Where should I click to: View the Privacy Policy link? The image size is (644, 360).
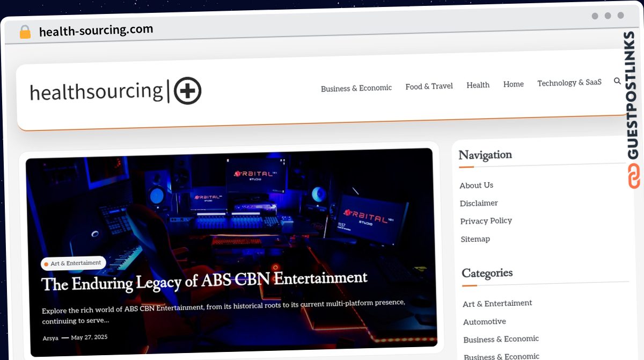point(486,221)
